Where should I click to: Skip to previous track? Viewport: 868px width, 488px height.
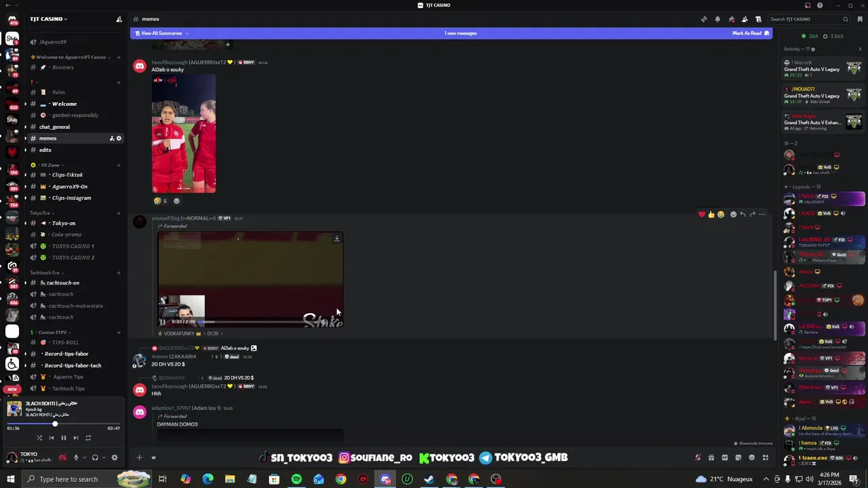(52, 438)
